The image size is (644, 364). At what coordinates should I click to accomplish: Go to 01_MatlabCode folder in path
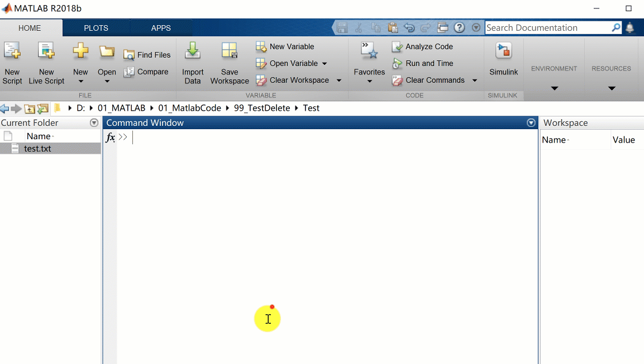190,108
